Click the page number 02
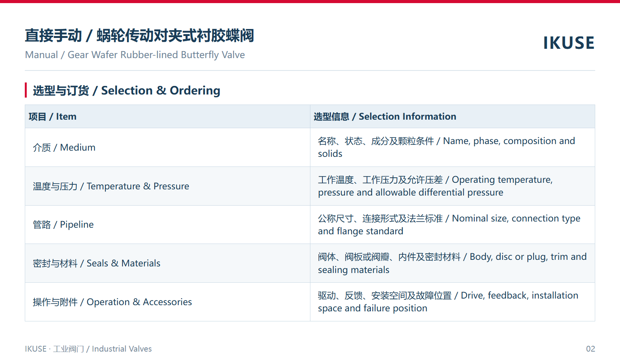The image size is (620, 364). pos(591,349)
